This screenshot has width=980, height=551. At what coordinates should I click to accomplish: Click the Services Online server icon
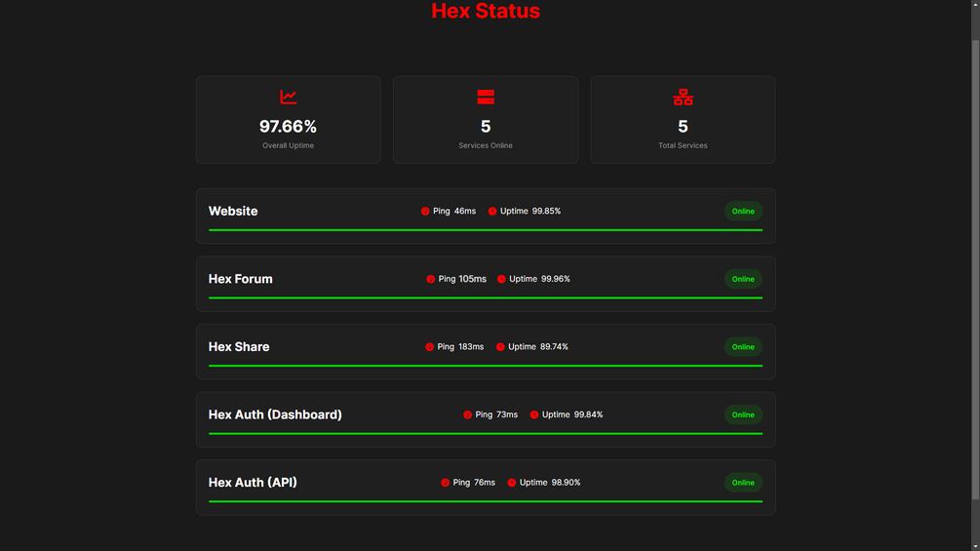[x=486, y=97]
